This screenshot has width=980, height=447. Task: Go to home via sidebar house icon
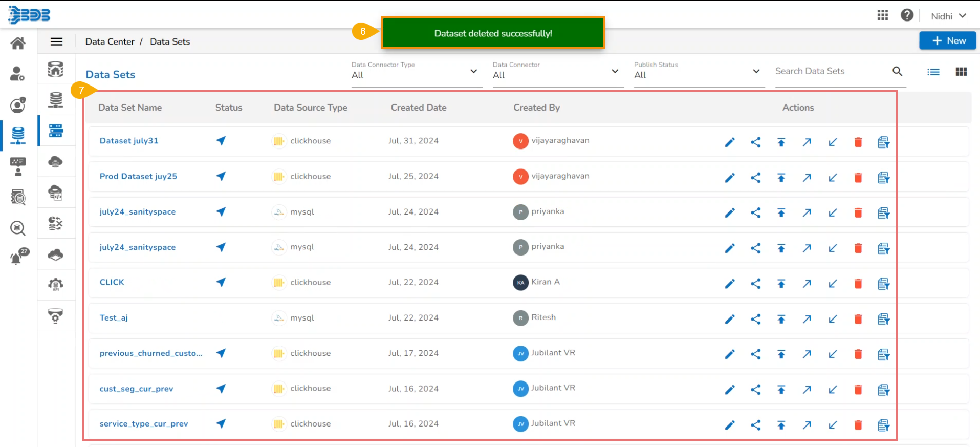[x=18, y=43]
